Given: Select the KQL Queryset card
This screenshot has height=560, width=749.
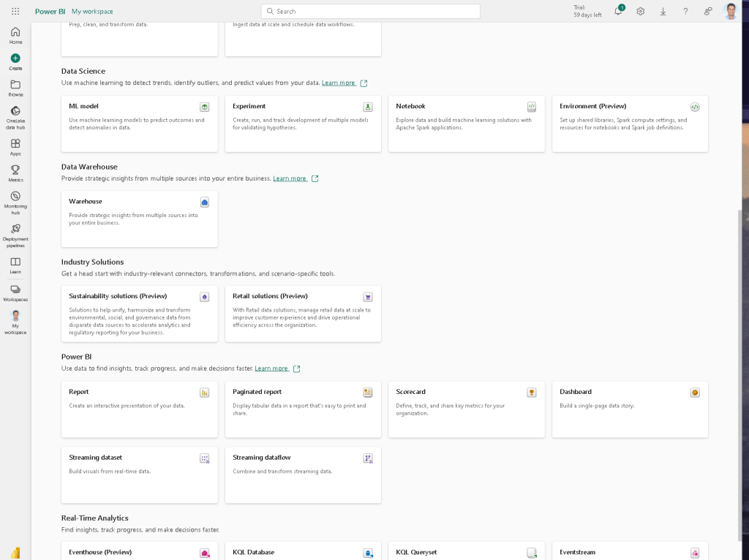Looking at the screenshot, I should (x=467, y=551).
